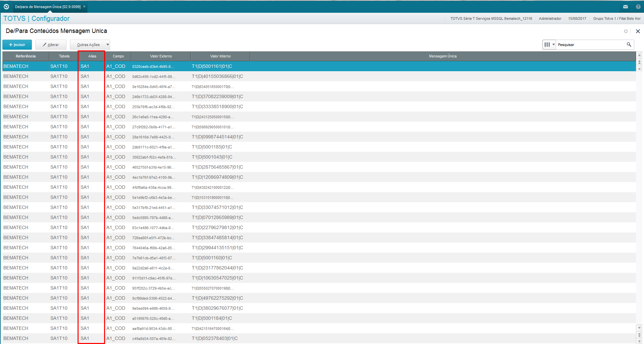This screenshot has width=644, height=344.
Task: Click the TOTVS logo icon at top left
Action: coord(6,7)
